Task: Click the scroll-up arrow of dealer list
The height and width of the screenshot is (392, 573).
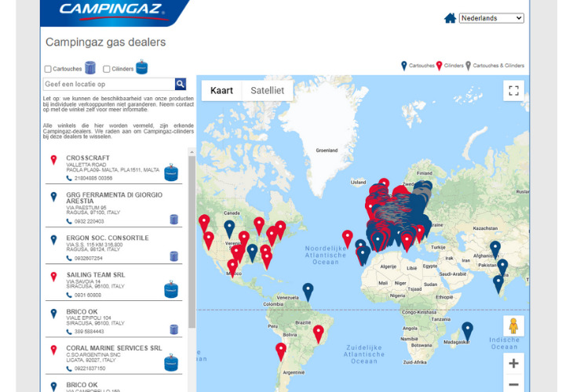Action: coord(192,152)
